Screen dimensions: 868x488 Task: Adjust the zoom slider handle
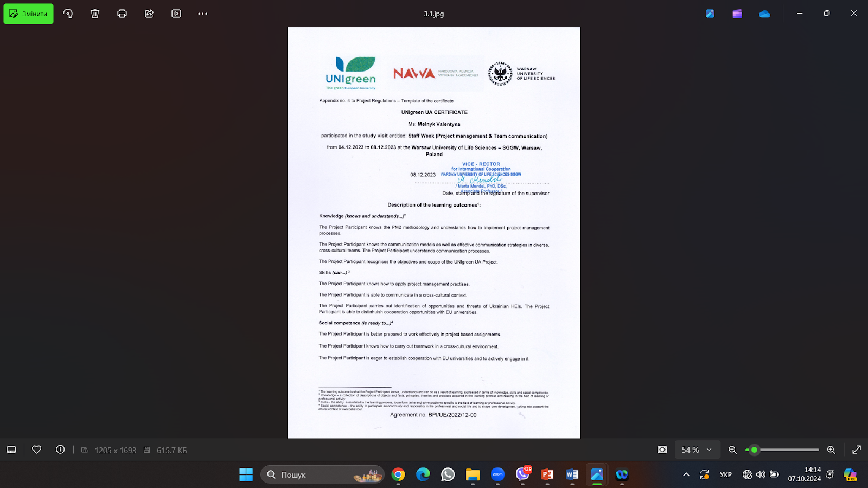[754, 450]
